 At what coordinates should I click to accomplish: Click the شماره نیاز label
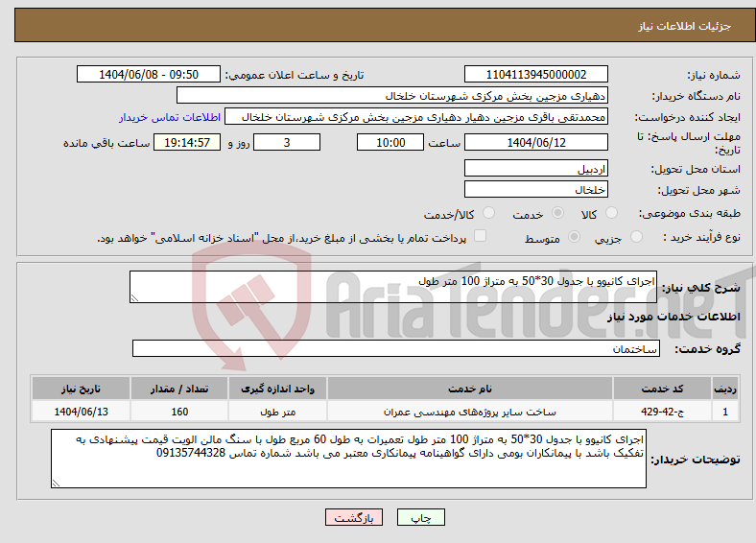click(713, 75)
